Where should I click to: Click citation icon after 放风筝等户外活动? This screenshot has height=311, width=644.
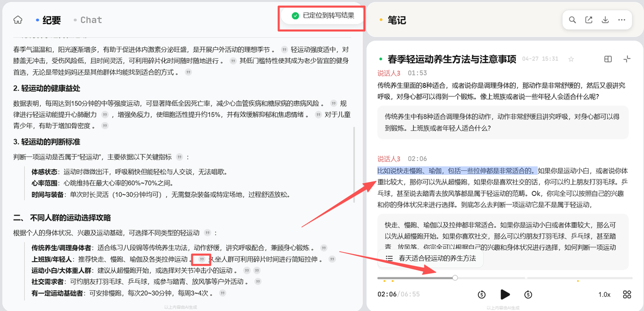[257, 282]
